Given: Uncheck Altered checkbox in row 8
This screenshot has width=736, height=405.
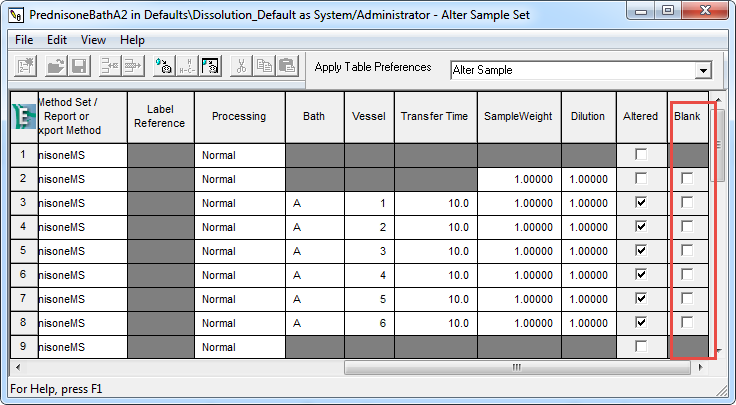Looking at the screenshot, I should (641, 322).
